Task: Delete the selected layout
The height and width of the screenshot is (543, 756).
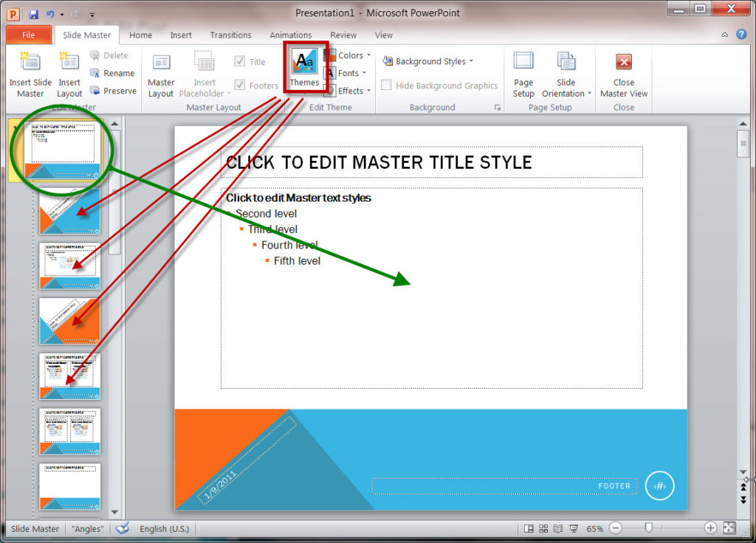Action: coord(110,55)
